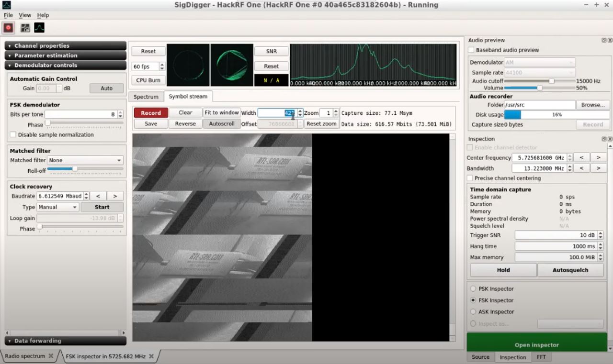Toggle Disable sample normalization checkbox
The height and width of the screenshot is (364, 613).
point(13,135)
